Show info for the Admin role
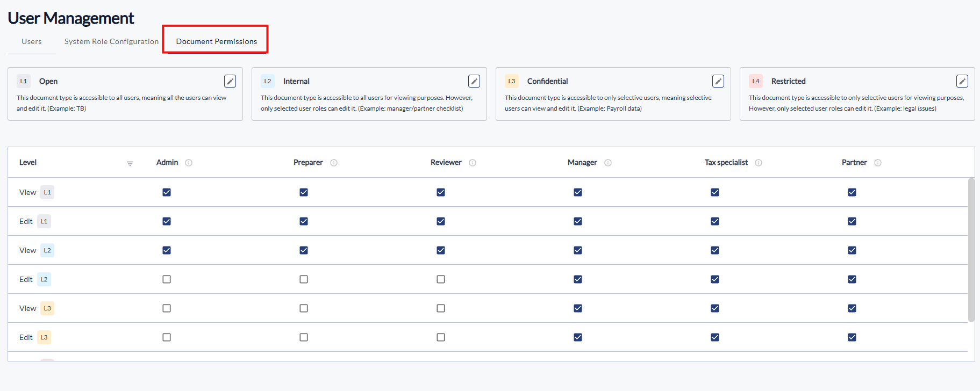 tap(189, 163)
